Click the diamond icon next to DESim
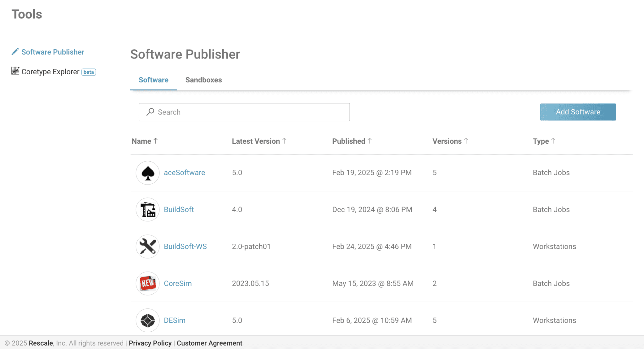Viewport: 644px width, 349px height. (147, 320)
